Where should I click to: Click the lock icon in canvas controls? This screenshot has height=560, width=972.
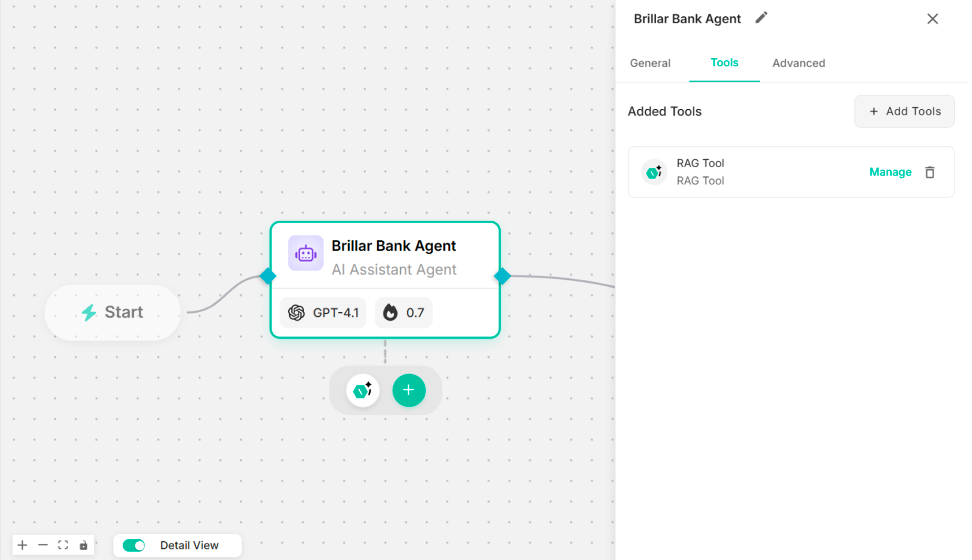point(84,545)
